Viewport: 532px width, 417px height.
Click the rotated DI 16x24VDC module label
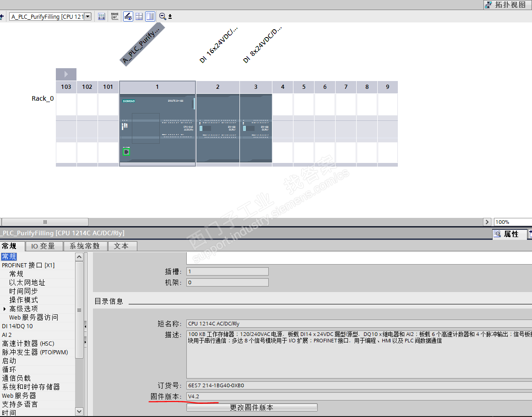pyautogui.click(x=219, y=45)
